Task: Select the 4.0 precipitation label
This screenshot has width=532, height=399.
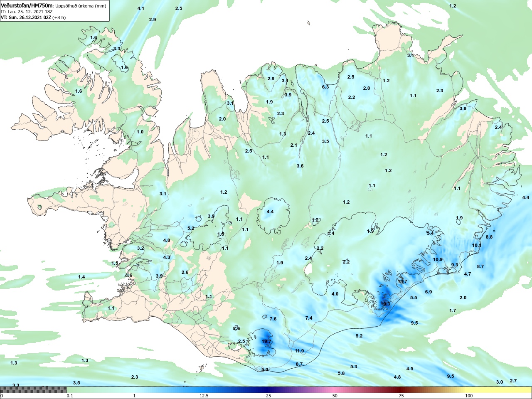Action: click(x=335, y=294)
